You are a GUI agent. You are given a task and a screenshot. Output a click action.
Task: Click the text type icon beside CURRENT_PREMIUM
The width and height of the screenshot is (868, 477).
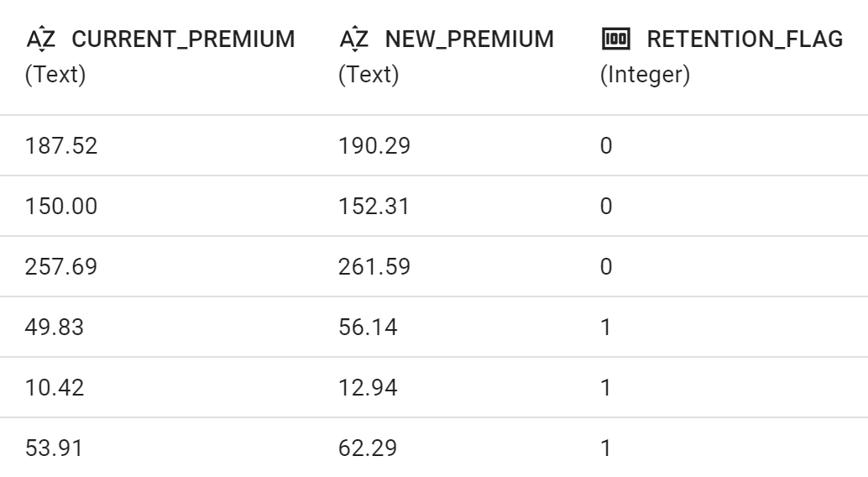(x=41, y=39)
